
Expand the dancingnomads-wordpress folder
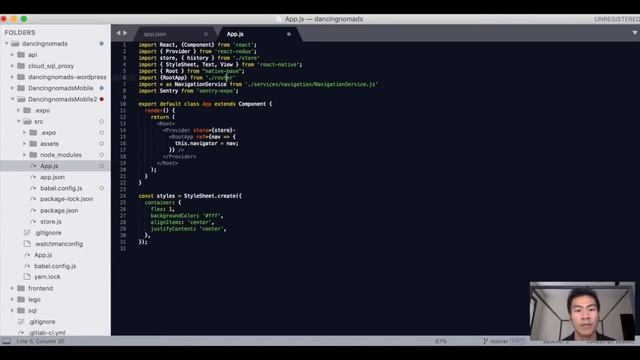pyautogui.click(x=12, y=77)
